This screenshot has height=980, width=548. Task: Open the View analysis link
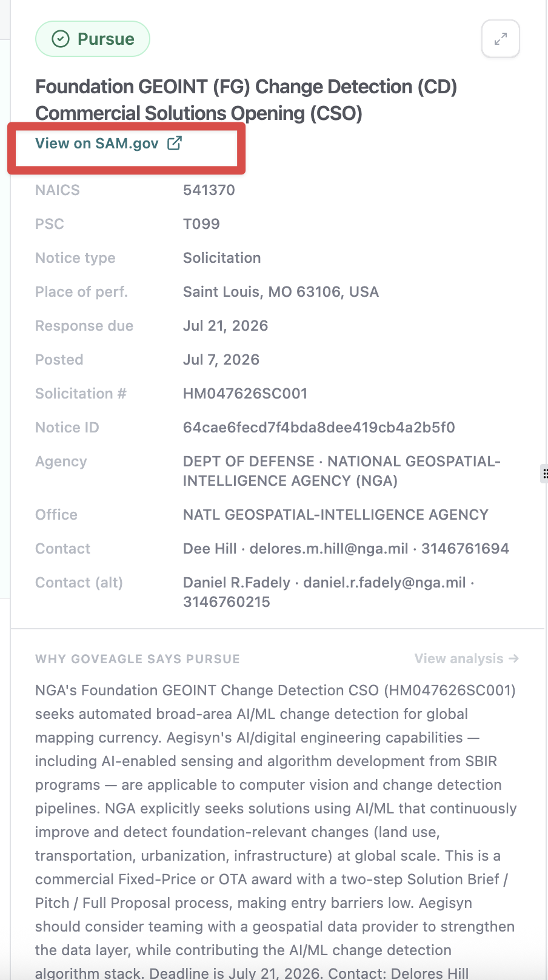(x=467, y=658)
